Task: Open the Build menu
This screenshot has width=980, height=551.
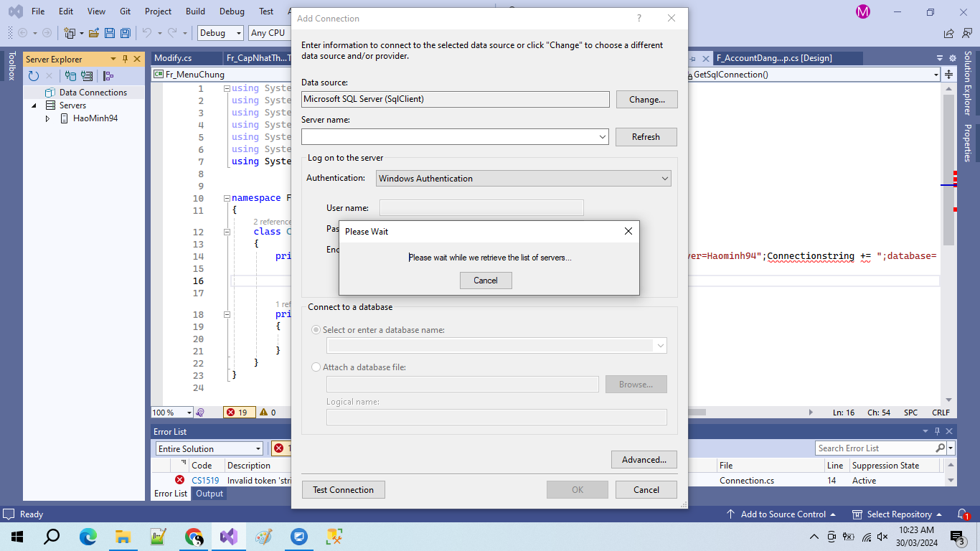Action: (x=195, y=11)
